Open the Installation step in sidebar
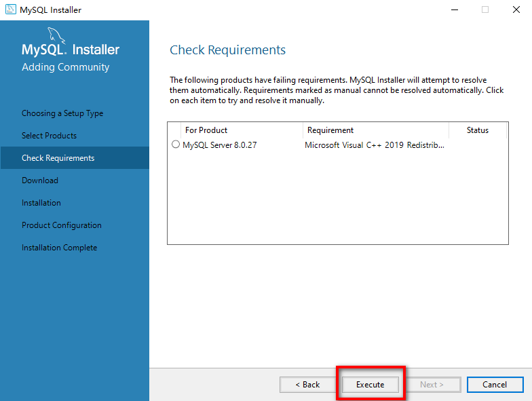Image resolution: width=532 pixels, height=401 pixels. pyautogui.click(x=41, y=203)
